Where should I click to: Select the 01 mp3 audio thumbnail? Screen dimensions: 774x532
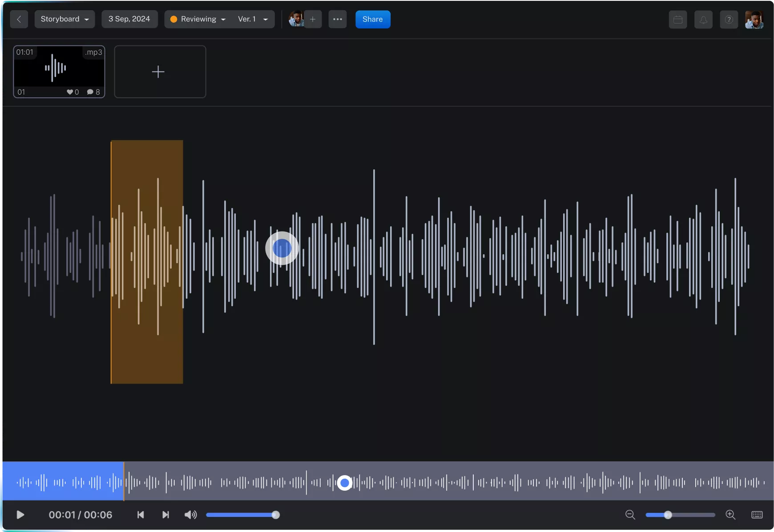59,71
